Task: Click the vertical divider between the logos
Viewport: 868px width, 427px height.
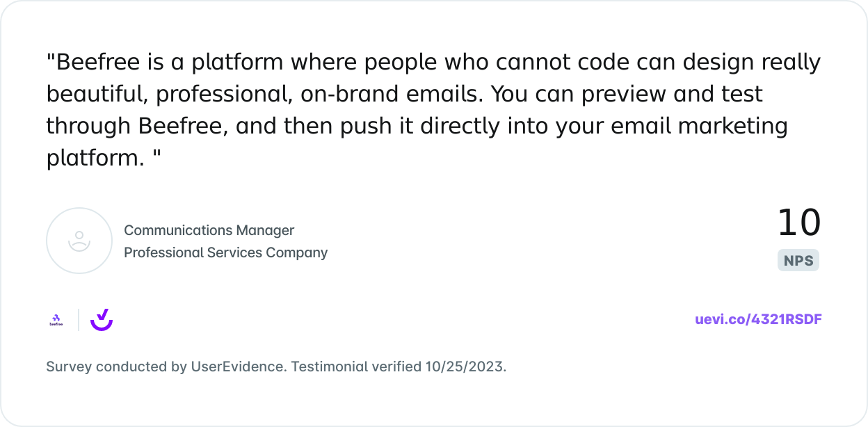Action: click(79, 320)
